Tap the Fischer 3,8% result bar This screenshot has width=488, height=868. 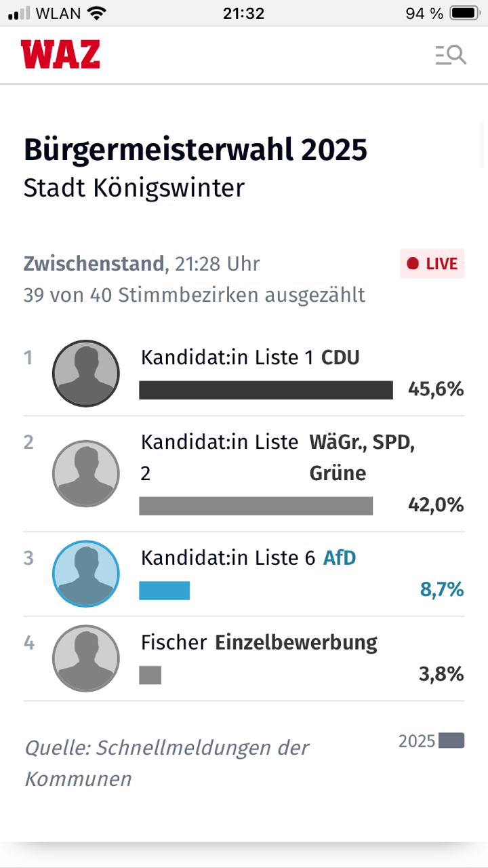[x=150, y=675]
